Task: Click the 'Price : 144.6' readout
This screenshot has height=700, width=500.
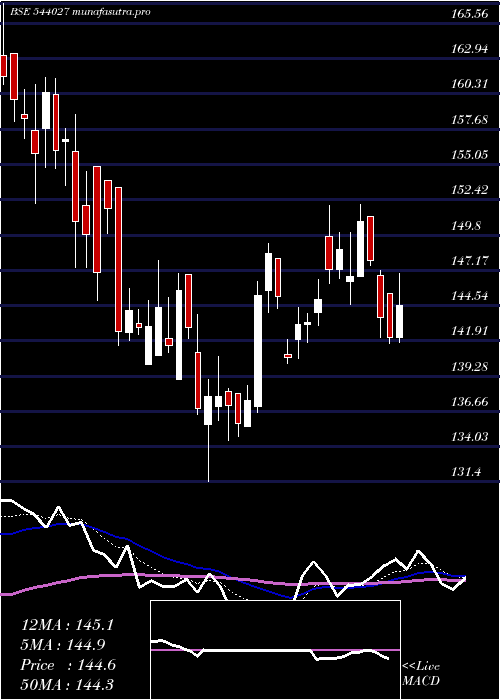Action: 68,665
